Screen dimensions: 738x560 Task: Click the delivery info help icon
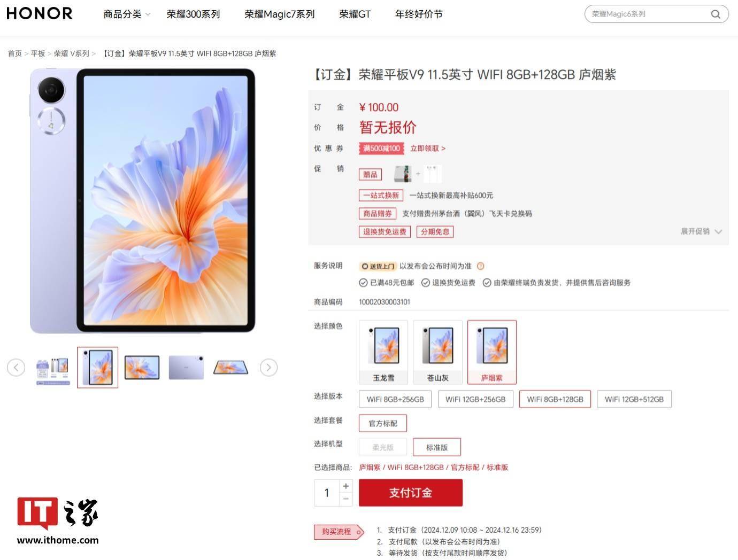[480, 266]
